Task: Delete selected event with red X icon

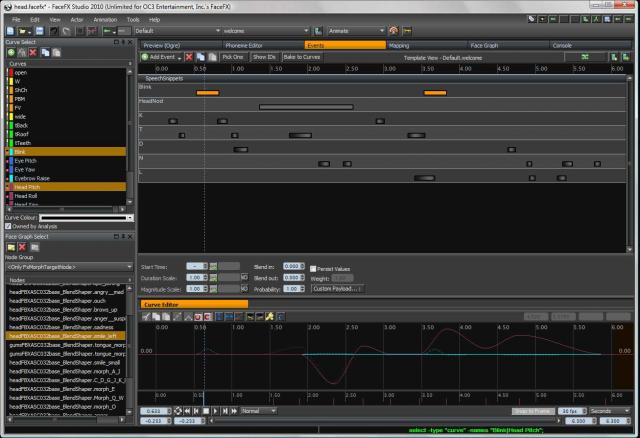Action: tap(189, 57)
